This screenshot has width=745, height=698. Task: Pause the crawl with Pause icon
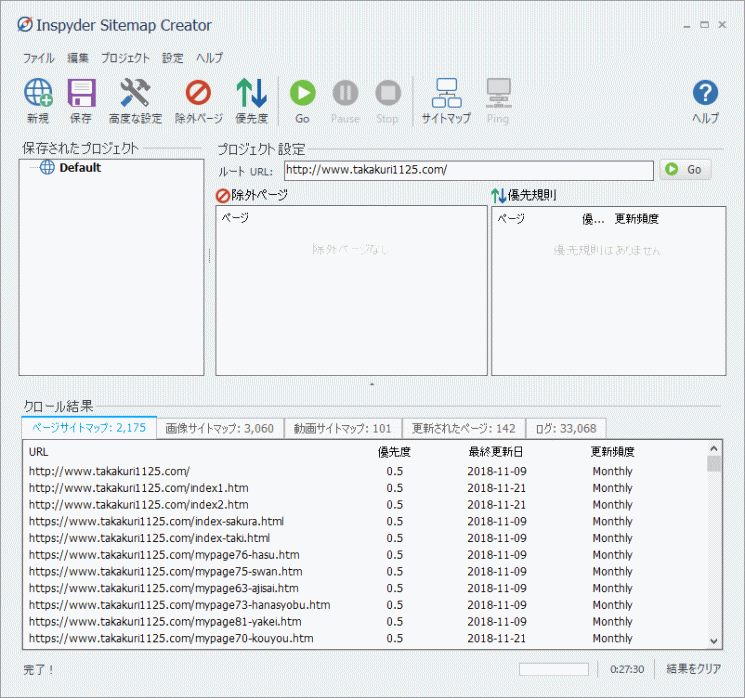(x=345, y=101)
